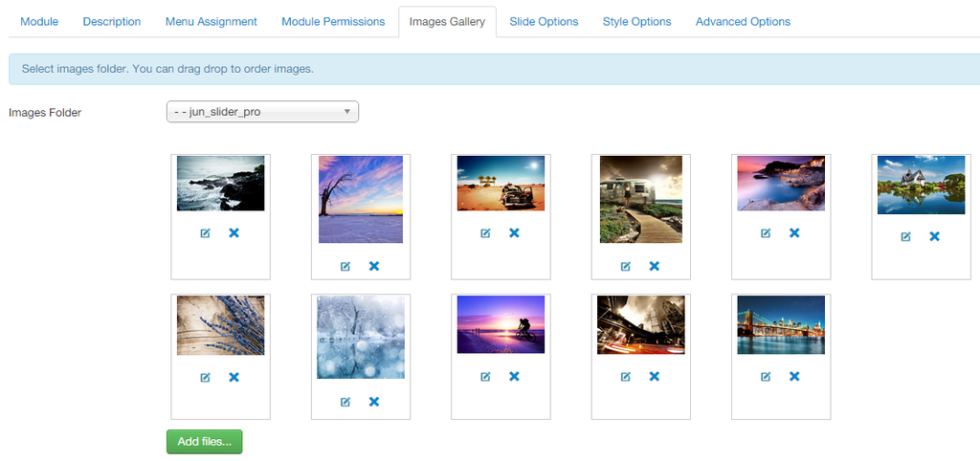Click the Description tab

pos(112,21)
